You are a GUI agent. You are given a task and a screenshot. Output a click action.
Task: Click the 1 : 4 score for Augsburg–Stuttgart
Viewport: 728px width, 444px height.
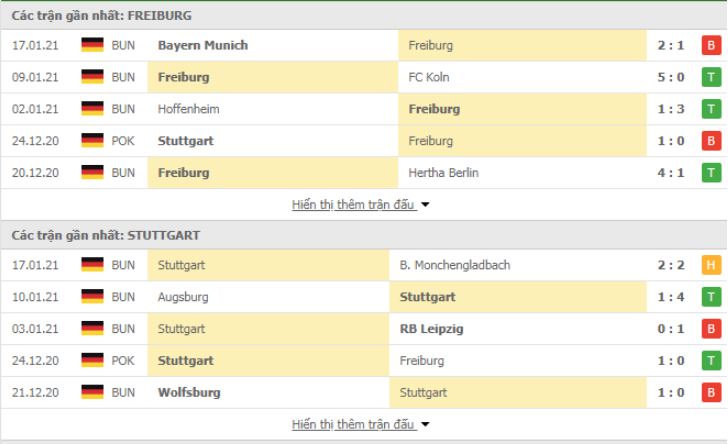pos(672,297)
